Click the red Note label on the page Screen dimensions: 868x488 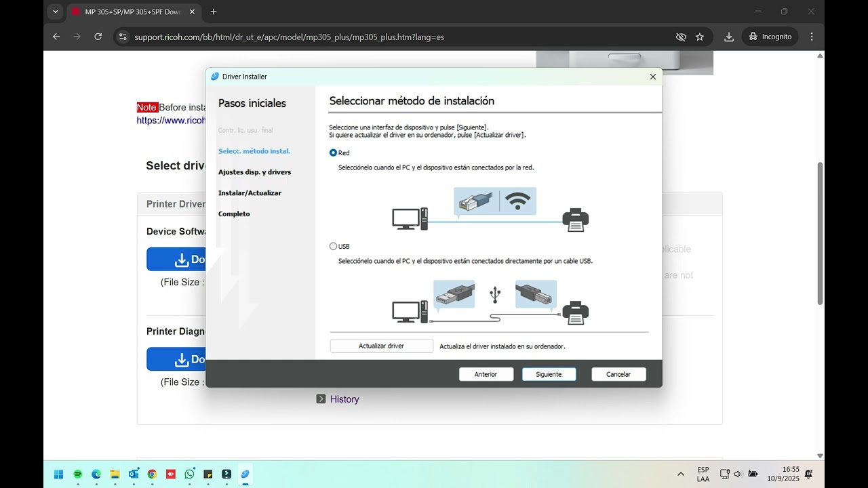pos(147,107)
